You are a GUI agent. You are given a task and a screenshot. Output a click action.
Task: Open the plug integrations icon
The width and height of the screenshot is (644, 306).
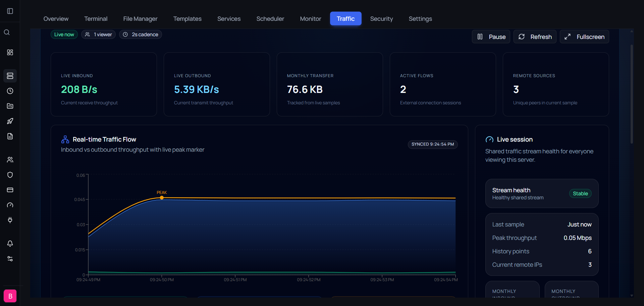point(10,220)
